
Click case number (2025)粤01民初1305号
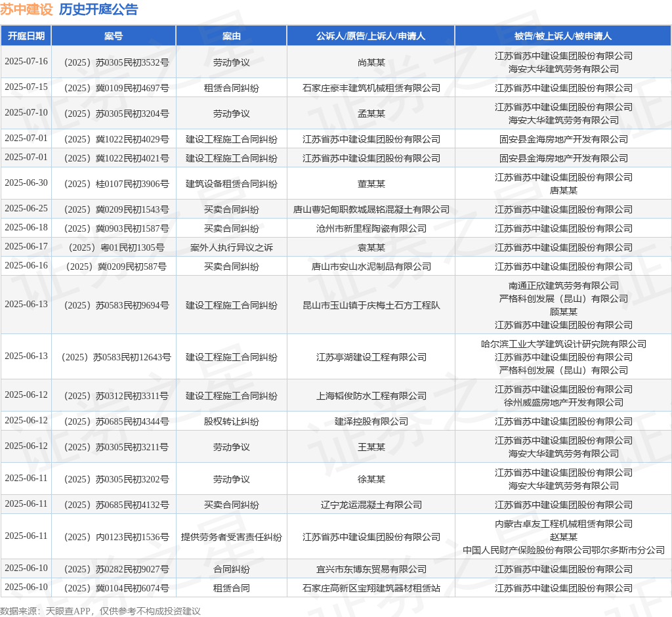[116, 248]
